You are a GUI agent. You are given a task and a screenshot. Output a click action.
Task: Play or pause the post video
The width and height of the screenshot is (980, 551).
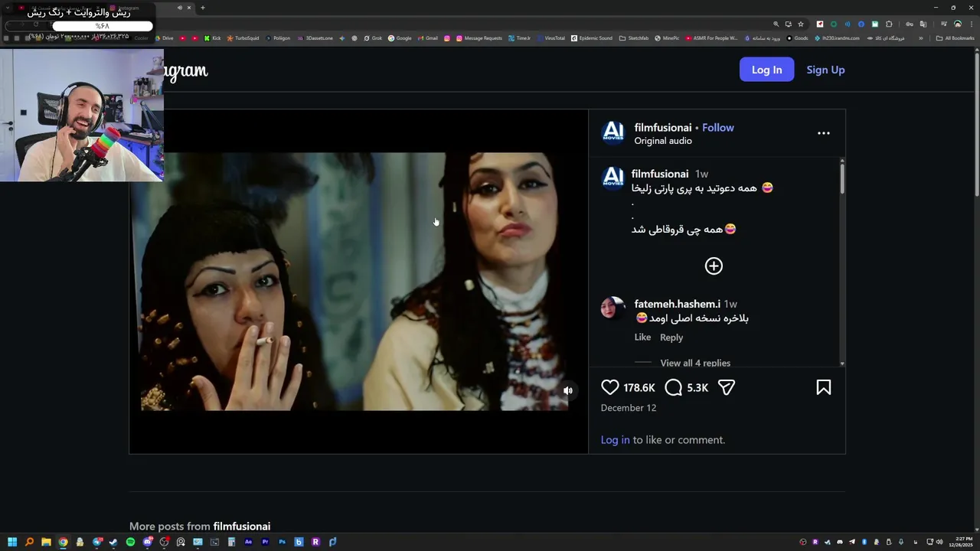point(358,282)
